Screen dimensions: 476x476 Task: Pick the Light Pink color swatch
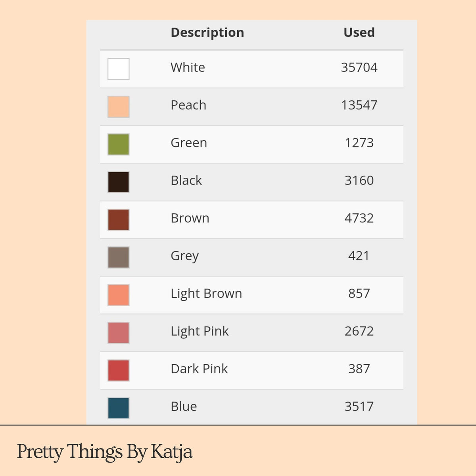point(119,333)
